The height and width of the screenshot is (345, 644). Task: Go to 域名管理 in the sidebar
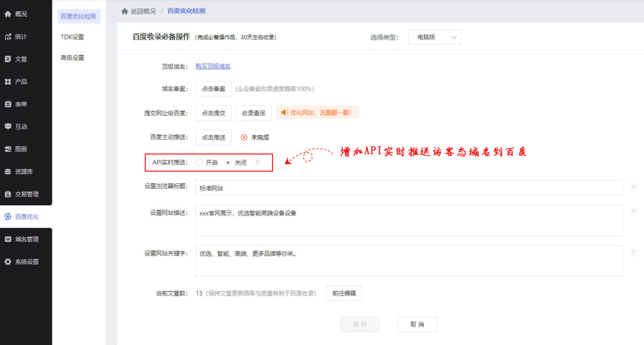[x=27, y=239]
